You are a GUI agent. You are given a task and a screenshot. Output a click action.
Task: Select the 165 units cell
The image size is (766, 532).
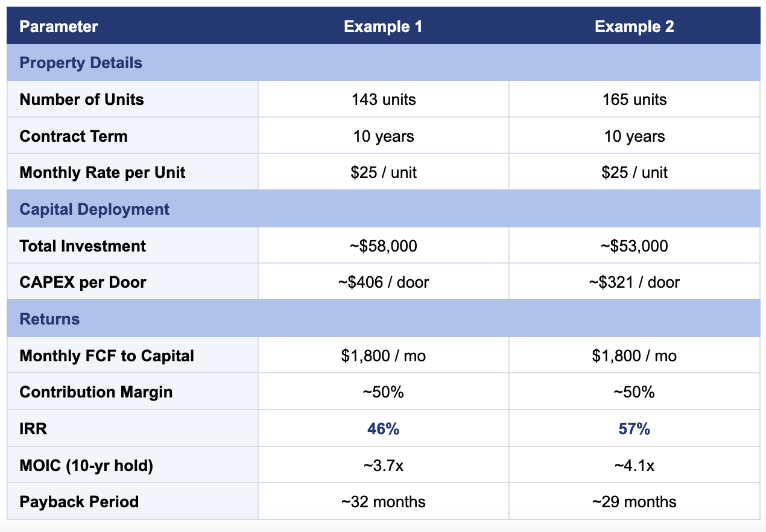(635, 100)
